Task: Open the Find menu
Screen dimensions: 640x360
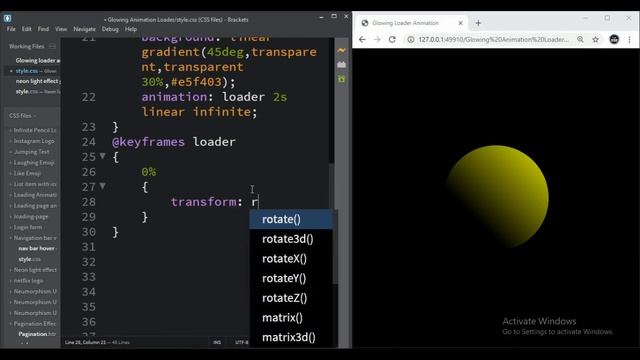Action: pyautogui.click(x=43, y=29)
